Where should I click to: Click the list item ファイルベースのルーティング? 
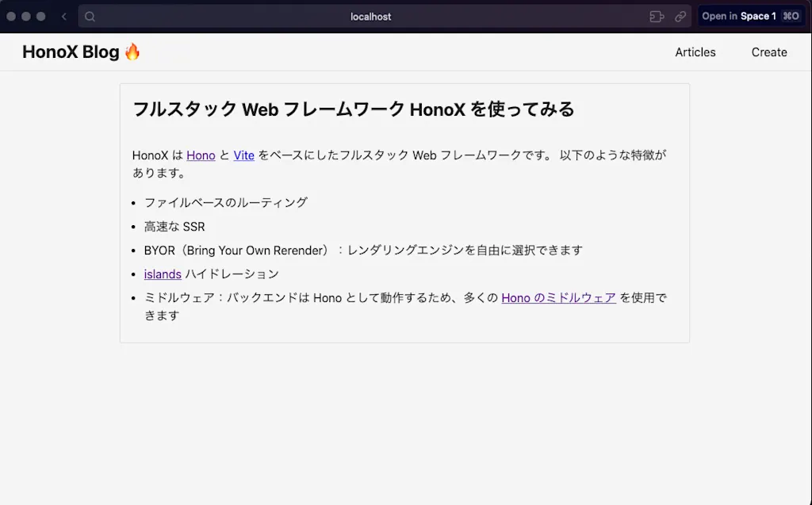tap(226, 202)
